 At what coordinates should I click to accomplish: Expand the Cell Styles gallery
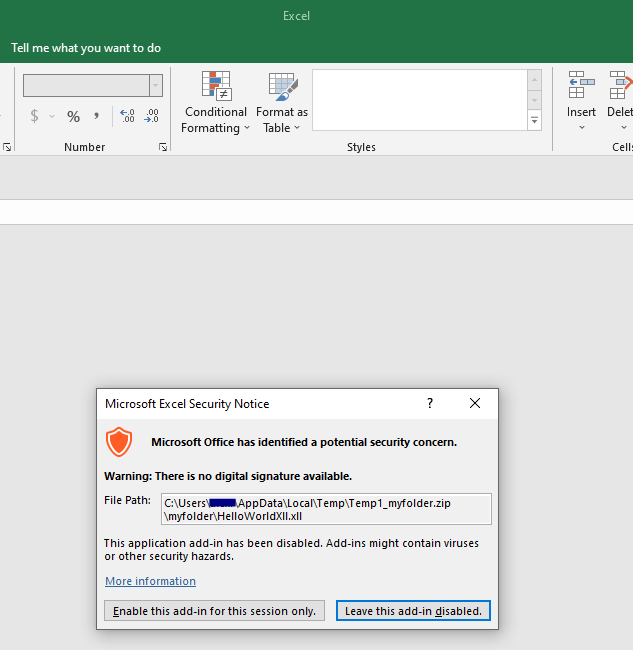coord(534,121)
